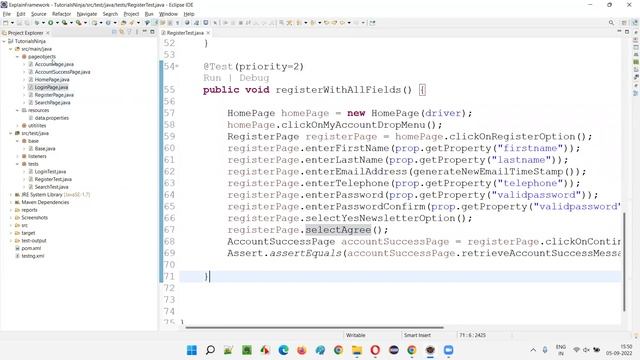This screenshot has width=640, height=360.
Task: Click the External Tools run icon
Action: [x=78, y=23]
